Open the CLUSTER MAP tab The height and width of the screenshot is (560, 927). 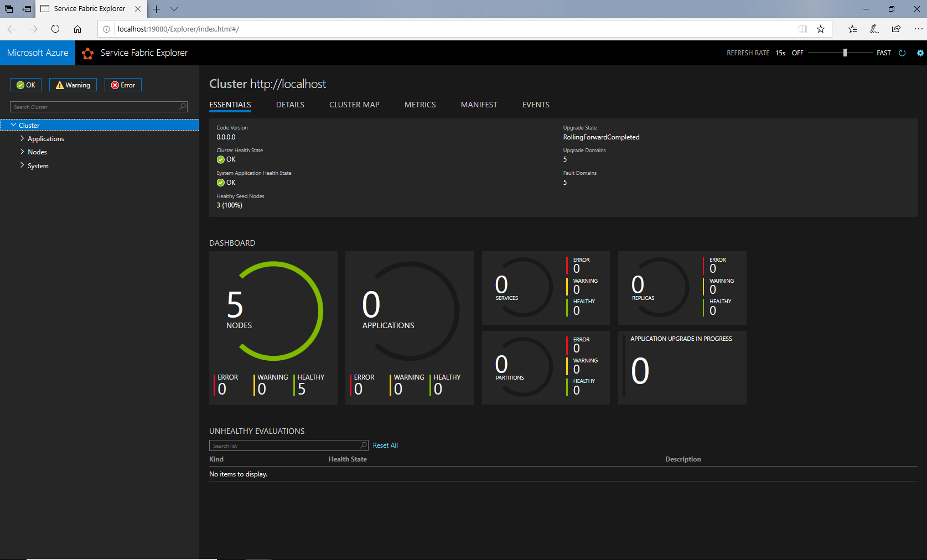tap(354, 105)
